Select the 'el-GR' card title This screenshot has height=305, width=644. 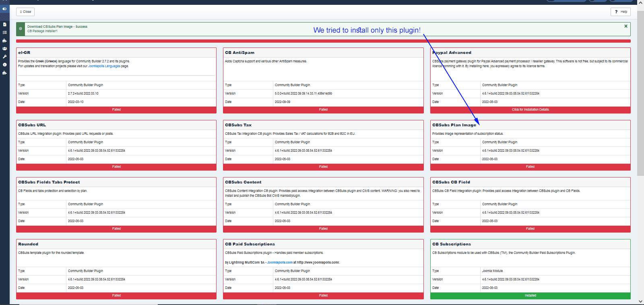point(24,53)
